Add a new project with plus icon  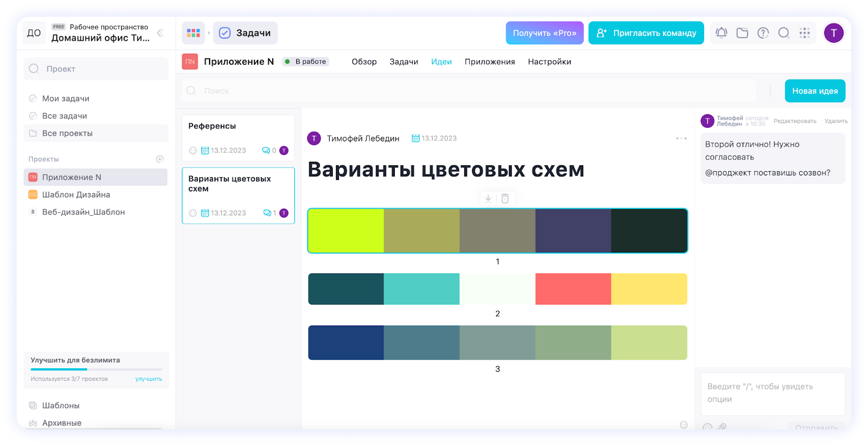click(160, 159)
